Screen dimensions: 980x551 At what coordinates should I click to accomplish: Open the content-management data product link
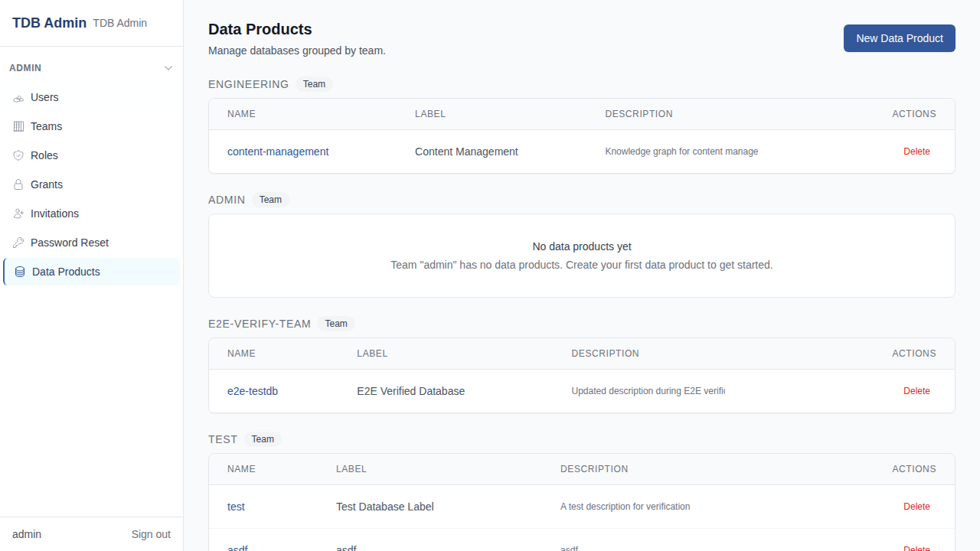pos(278,152)
